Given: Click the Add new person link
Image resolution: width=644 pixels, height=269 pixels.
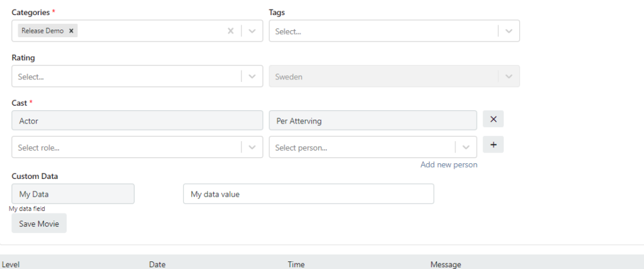Looking at the screenshot, I should click(x=448, y=164).
